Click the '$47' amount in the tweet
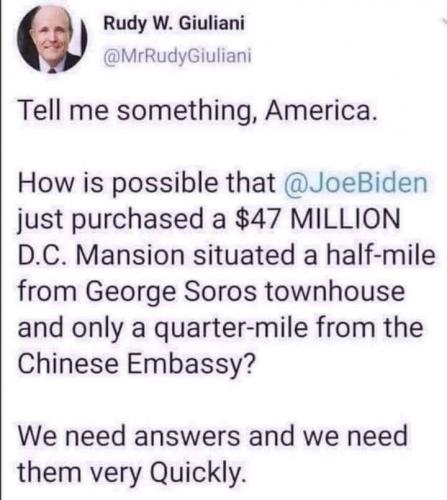 [x=257, y=219]
